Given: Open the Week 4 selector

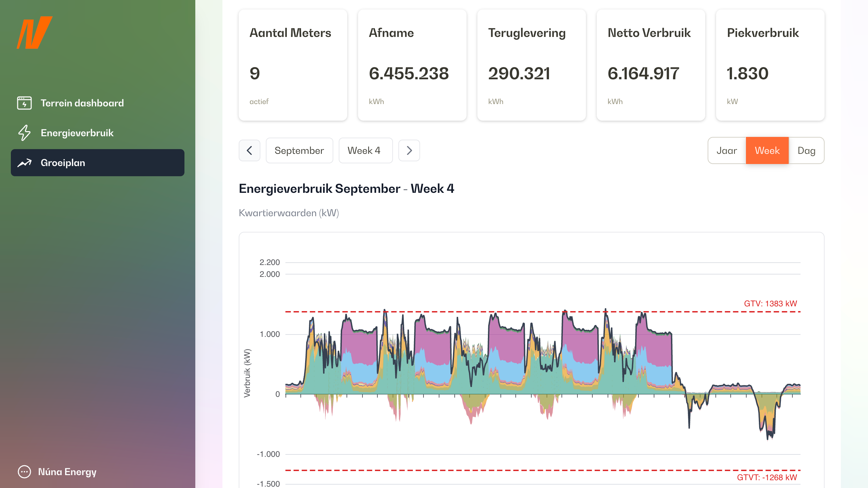Looking at the screenshot, I should pos(366,150).
